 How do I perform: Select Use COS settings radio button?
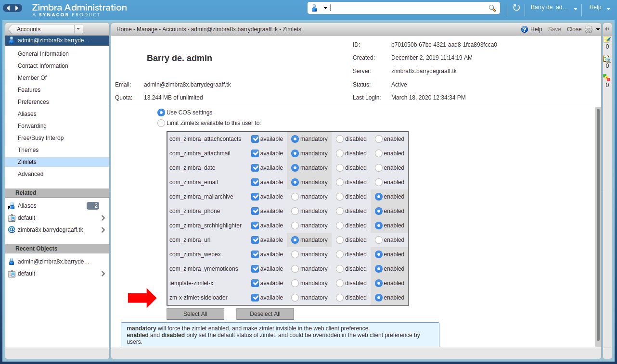[161, 113]
